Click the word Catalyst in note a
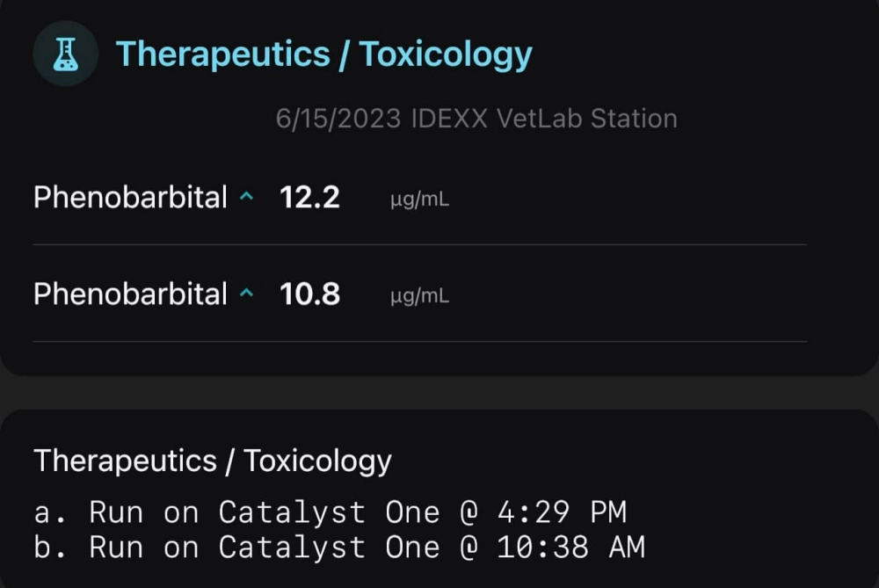 click(292, 512)
